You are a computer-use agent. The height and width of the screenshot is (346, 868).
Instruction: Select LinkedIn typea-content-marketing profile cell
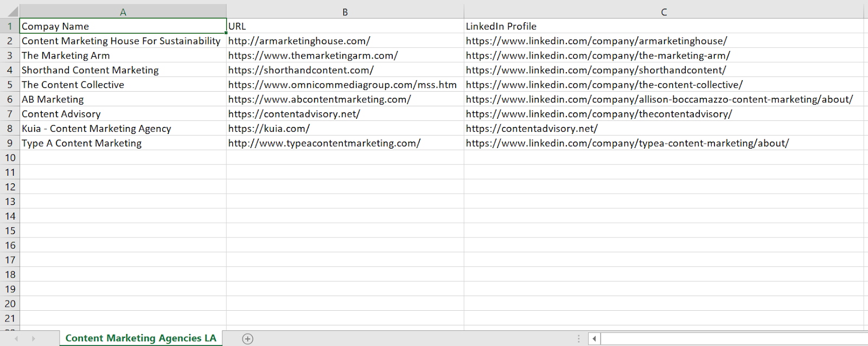(663, 143)
